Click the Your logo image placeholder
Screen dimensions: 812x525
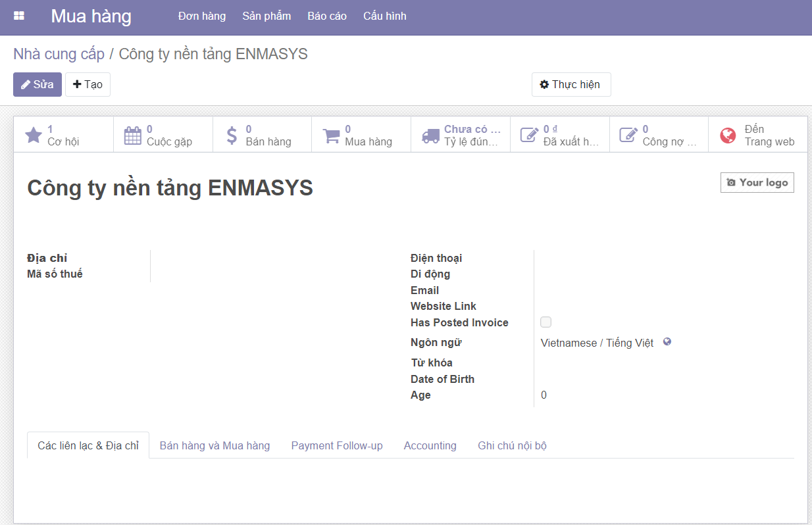point(757,183)
